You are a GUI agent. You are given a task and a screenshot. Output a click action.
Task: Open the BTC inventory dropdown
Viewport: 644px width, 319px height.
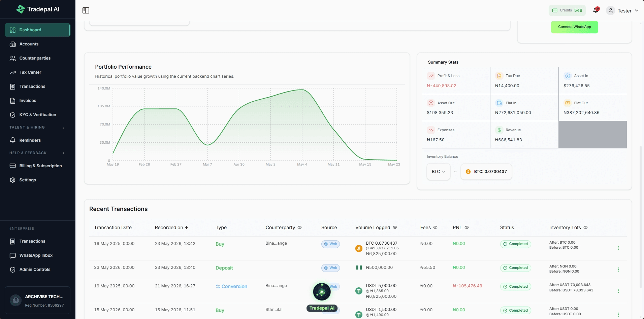(x=438, y=172)
